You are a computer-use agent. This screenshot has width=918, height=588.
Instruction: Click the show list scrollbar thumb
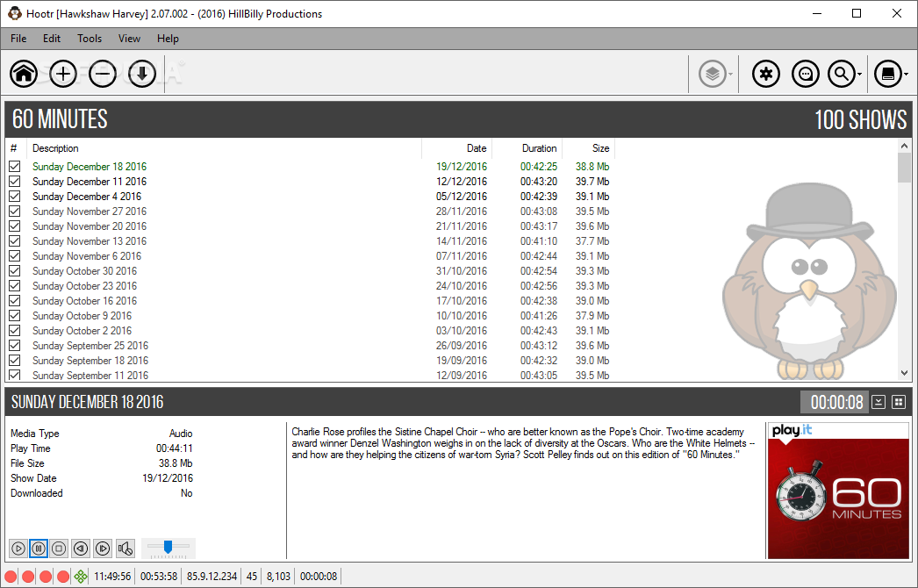pos(904,168)
